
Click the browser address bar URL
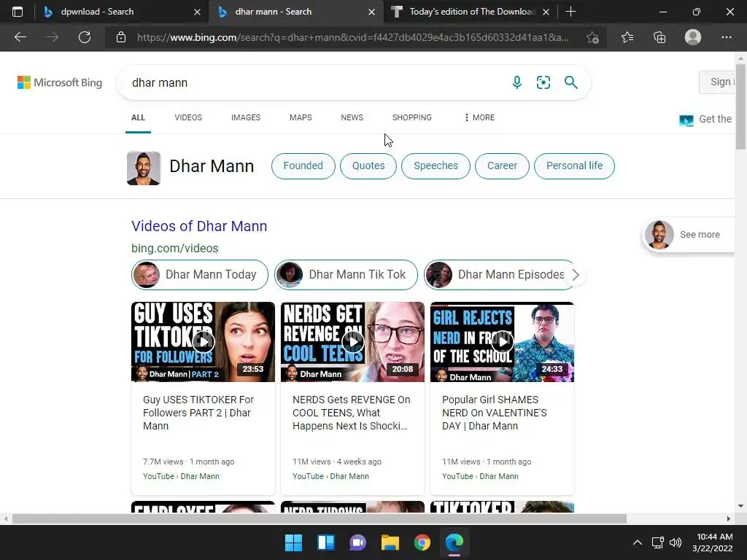click(352, 37)
